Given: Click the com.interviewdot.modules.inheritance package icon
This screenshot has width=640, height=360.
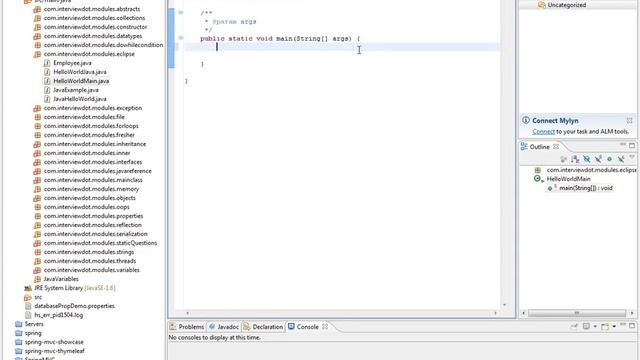Looking at the screenshot, I should pos(37,144).
